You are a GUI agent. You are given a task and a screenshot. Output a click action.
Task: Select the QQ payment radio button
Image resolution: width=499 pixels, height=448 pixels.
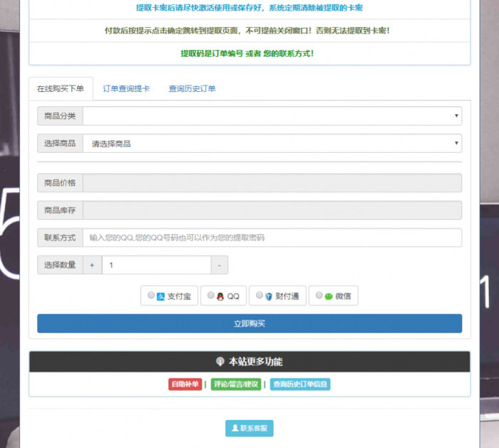211,295
